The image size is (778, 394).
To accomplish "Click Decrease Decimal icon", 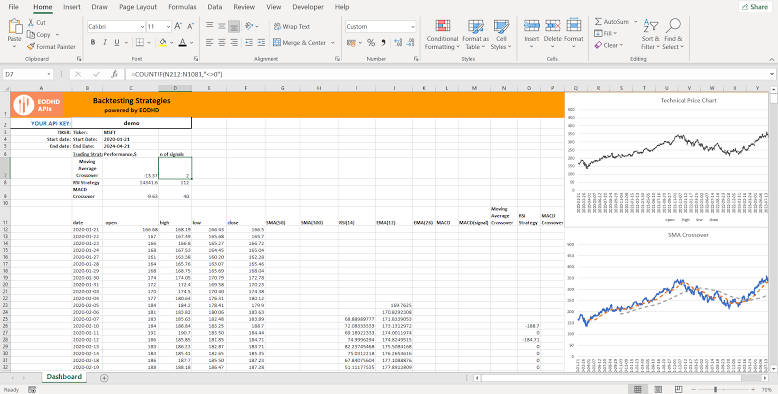I will 409,43.
